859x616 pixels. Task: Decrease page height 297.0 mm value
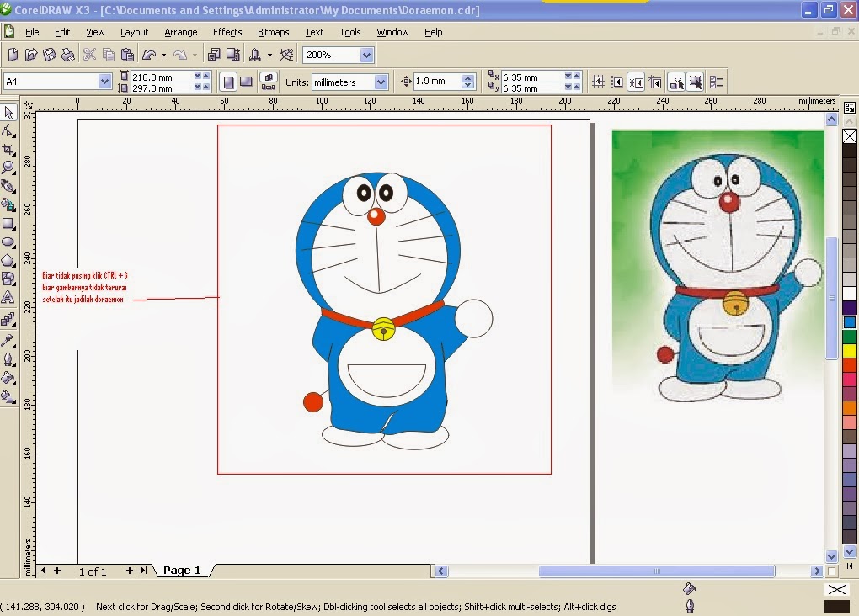[x=198, y=87]
